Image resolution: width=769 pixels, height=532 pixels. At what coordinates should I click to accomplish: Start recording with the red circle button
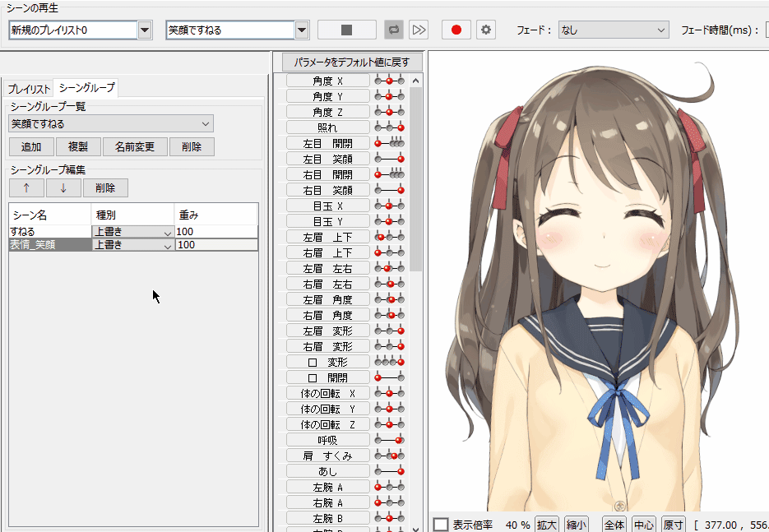pyautogui.click(x=456, y=30)
